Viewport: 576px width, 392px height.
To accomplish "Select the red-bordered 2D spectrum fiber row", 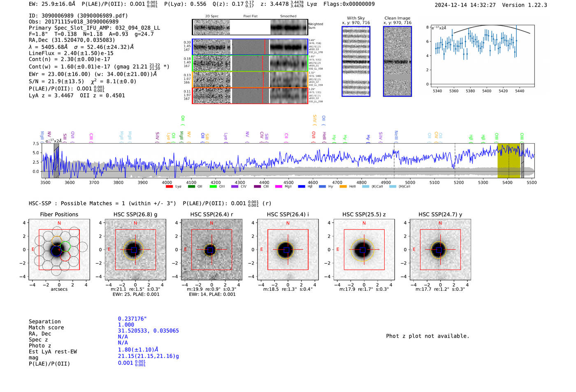I will (250, 95).
